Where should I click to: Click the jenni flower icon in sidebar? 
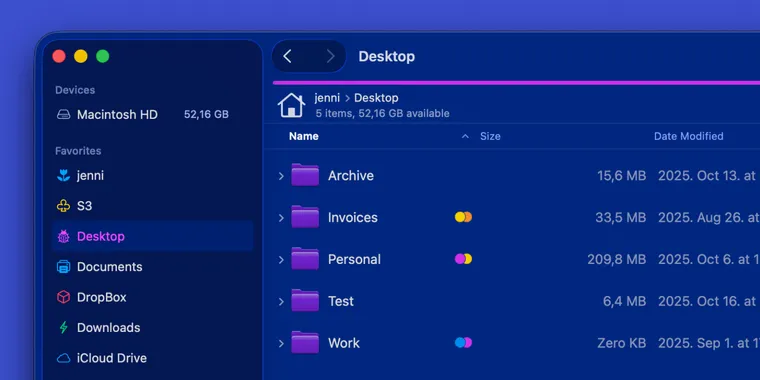tap(63, 175)
